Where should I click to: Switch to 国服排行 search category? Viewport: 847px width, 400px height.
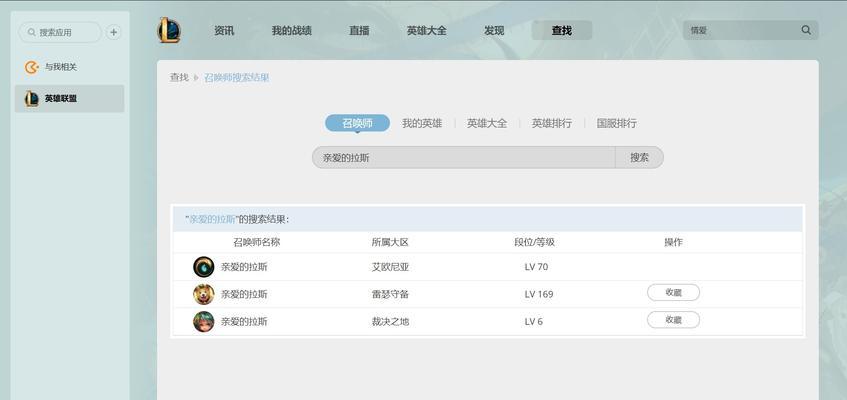[x=616, y=123]
